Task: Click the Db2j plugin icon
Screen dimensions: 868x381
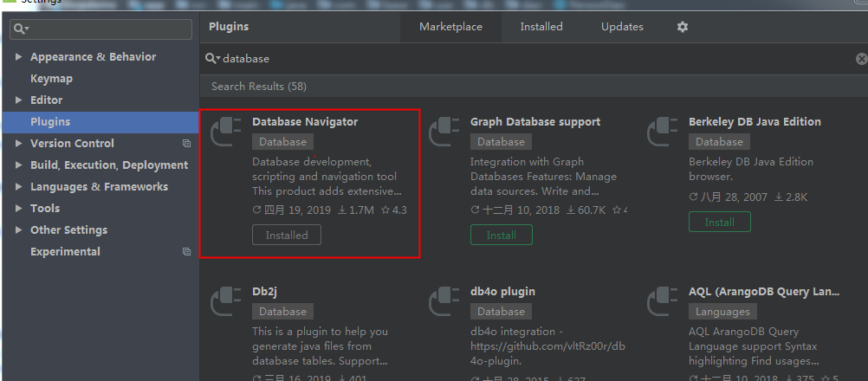Action: [226, 302]
